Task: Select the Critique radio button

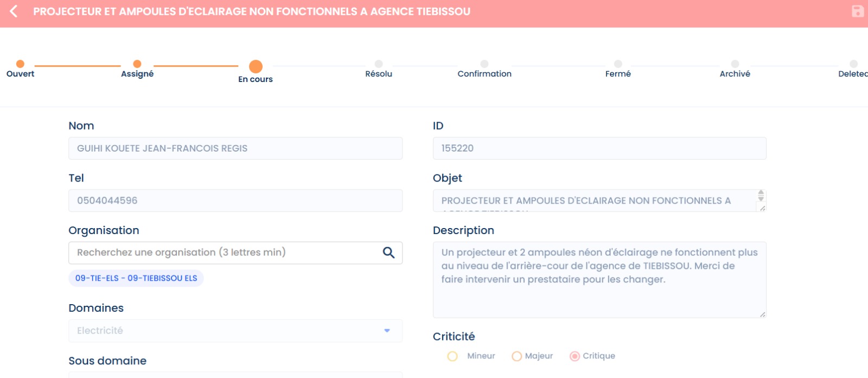Action: click(x=575, y=356)
